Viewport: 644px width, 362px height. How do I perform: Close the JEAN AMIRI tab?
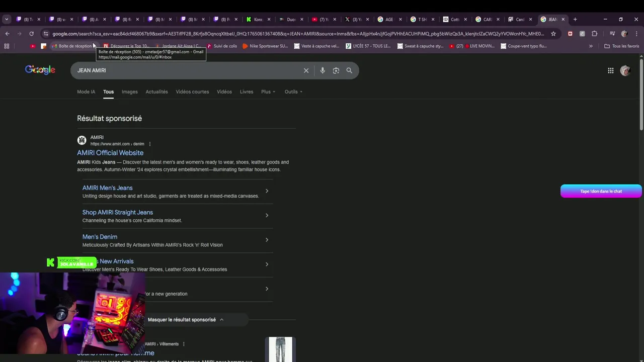click(x=563, y=19)
